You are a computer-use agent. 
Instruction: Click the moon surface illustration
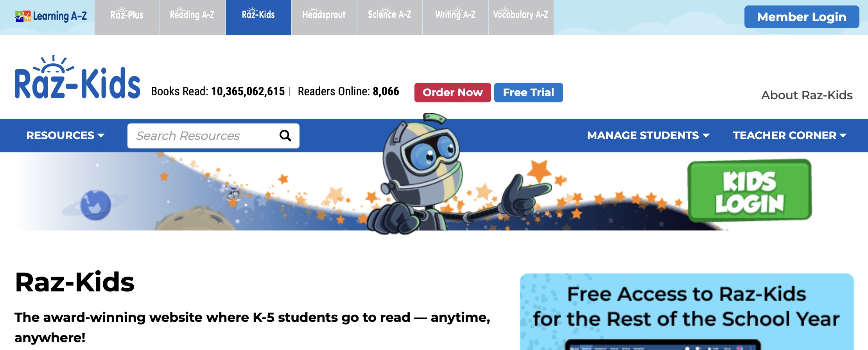[195, 219]
